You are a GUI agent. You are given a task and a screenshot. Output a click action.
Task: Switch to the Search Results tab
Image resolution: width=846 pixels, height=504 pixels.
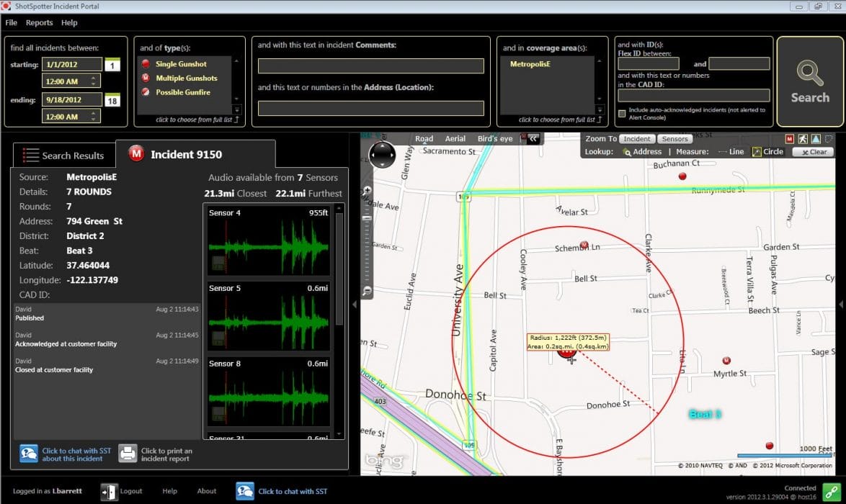point(63,156)
